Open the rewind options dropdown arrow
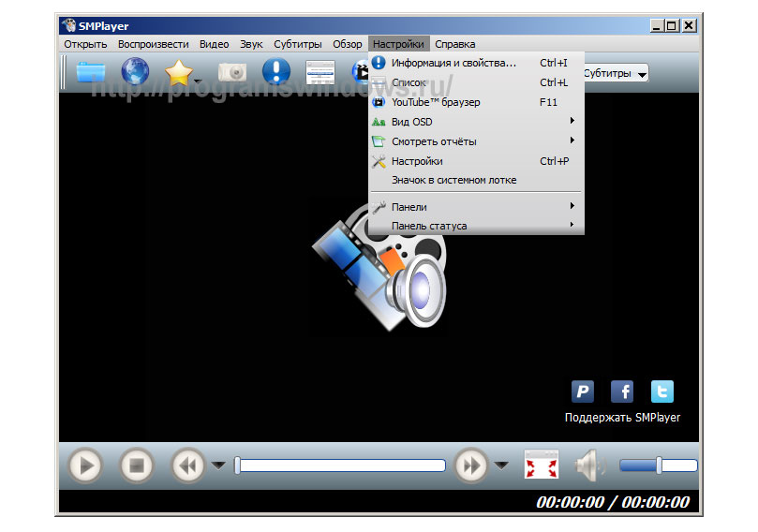This screenshot has width=758, height=532. click(x=218, y=465)
